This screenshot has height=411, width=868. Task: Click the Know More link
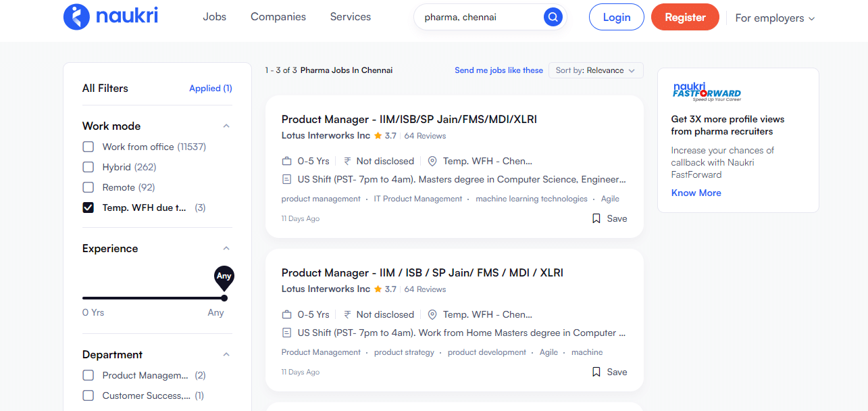coord(696,193)
